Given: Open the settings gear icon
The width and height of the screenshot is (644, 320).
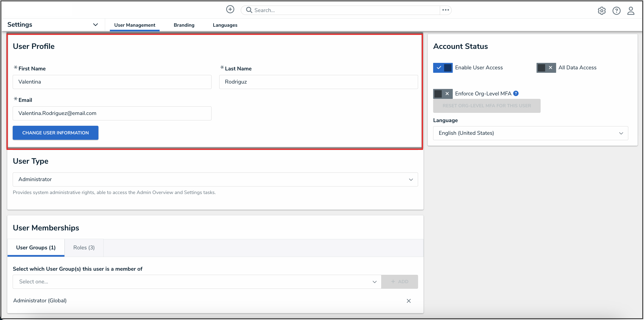Looking at the screenshot, I should pos(602,11).
